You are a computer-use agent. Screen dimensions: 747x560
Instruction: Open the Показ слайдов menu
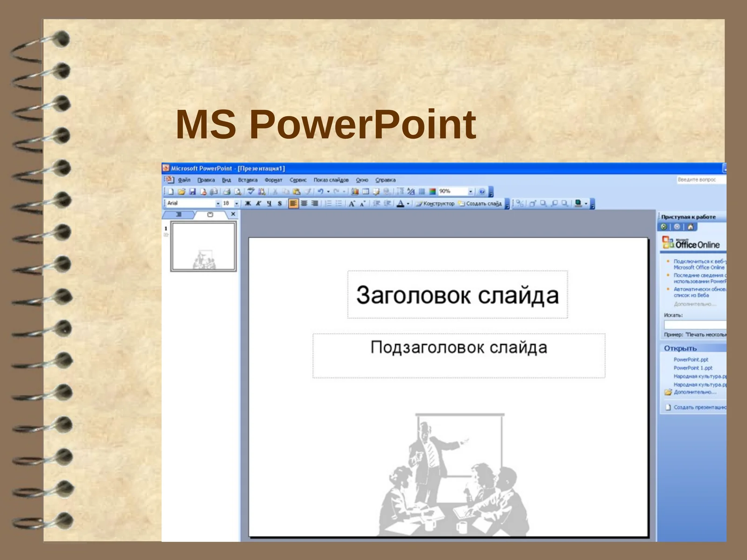(331, 180)
